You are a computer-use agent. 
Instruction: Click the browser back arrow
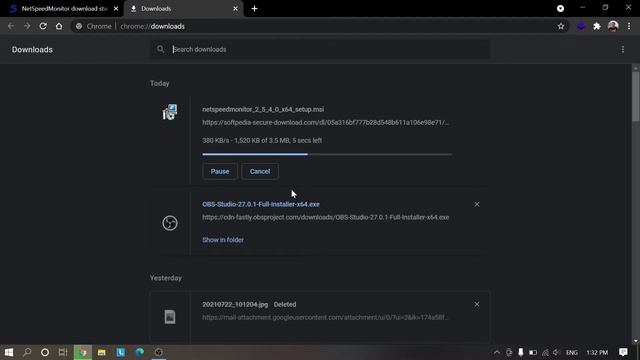tap(11, 26)
